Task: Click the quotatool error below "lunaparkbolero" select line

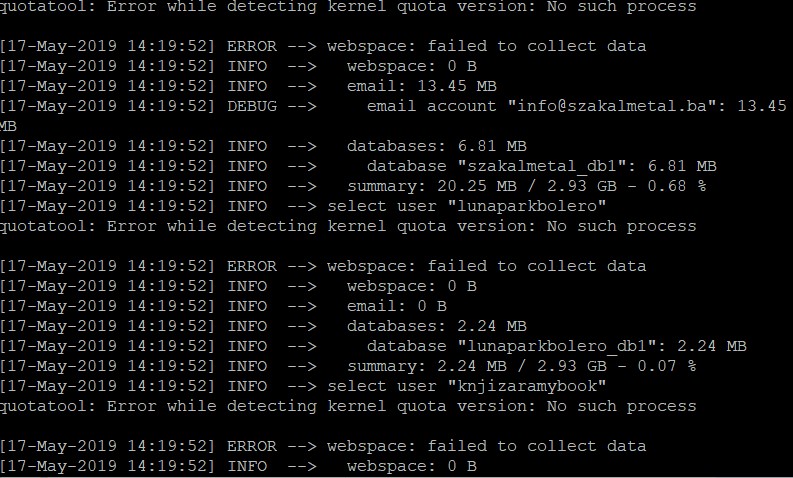Action: tap(347, 226)
